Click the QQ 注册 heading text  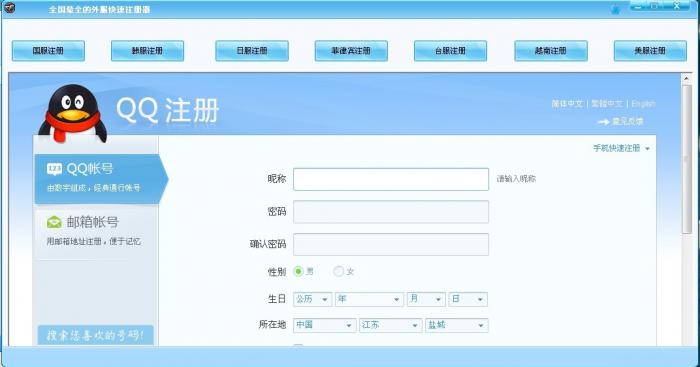pyautogui.click(x=167, y=110)
